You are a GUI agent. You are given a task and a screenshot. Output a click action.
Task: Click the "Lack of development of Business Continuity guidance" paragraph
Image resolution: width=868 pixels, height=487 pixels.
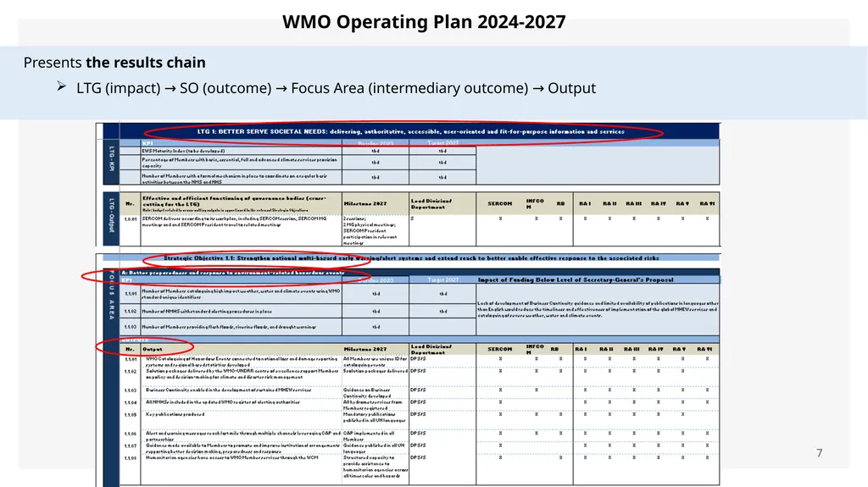(598, 309)
